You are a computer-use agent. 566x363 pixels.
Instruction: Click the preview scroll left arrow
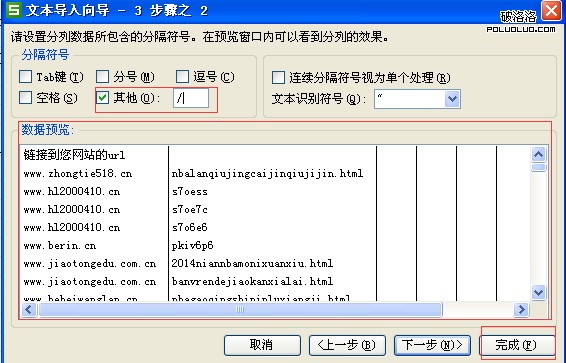click(29, 310)
